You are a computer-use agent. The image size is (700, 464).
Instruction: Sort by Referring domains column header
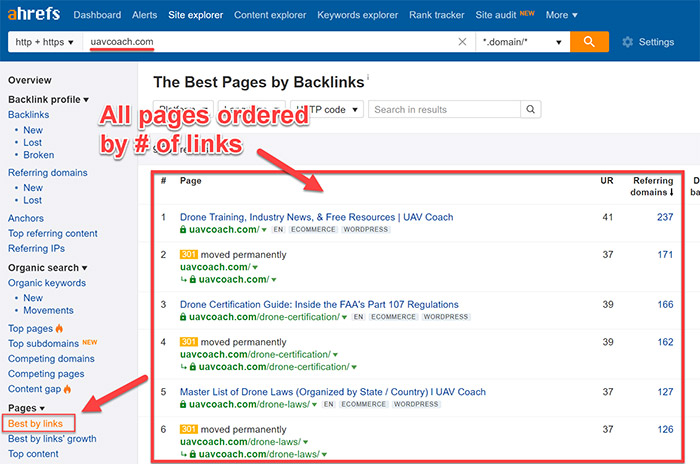pos(652,186)
